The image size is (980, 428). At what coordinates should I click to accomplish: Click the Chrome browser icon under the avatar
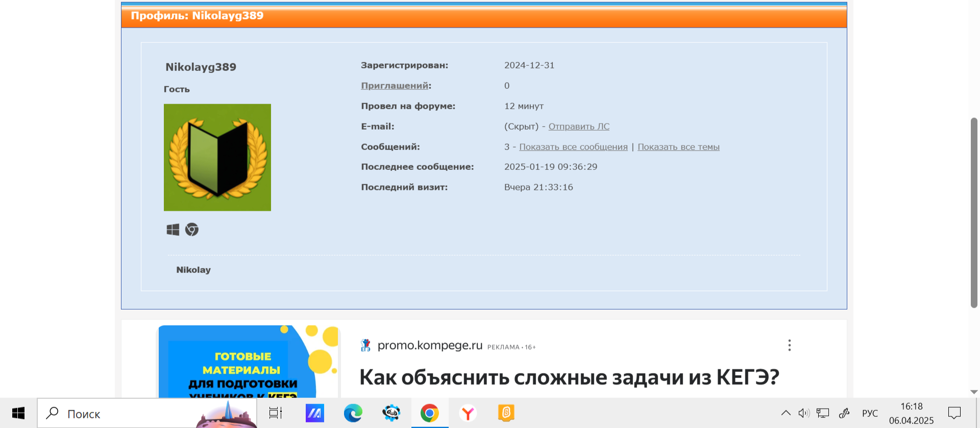click(x=192, y=230)
